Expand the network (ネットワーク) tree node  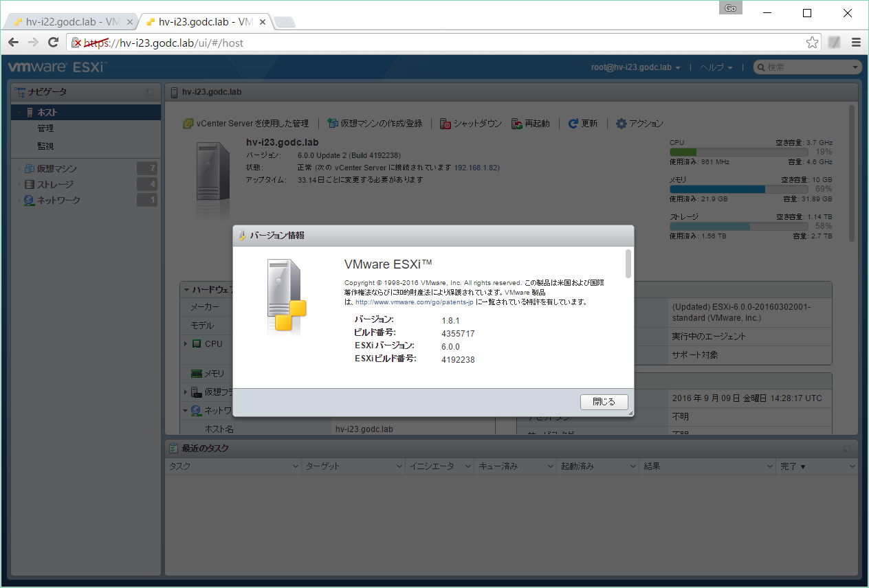click(19, 200)
